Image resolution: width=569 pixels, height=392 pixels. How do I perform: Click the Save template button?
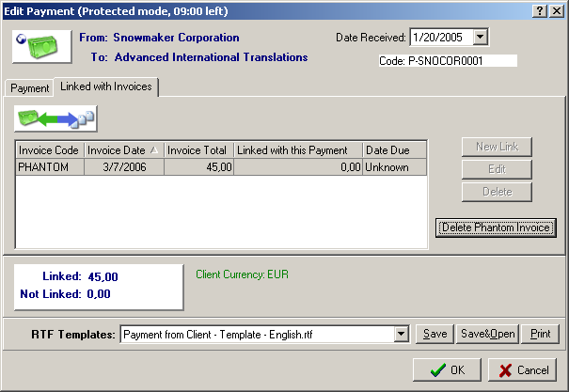click(x=435, y=334)
